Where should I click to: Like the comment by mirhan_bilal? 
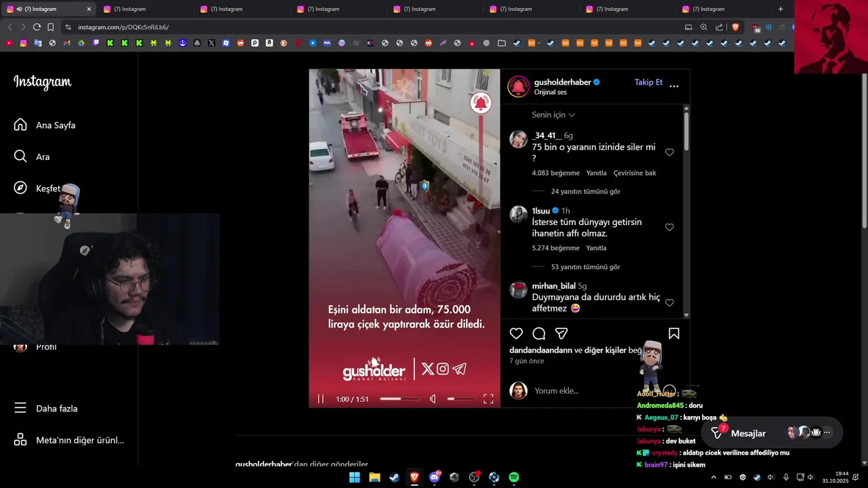[669, 303]
